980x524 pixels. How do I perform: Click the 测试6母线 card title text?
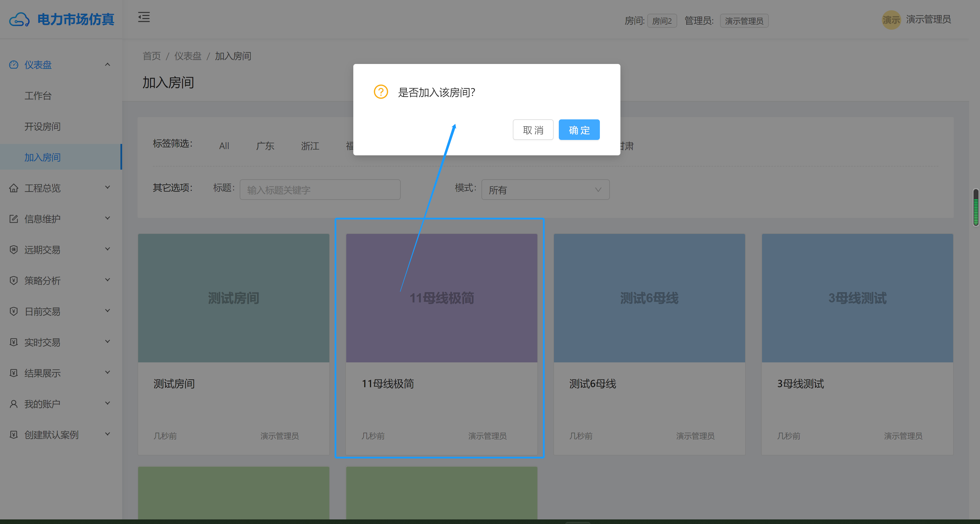pos(593,384)
